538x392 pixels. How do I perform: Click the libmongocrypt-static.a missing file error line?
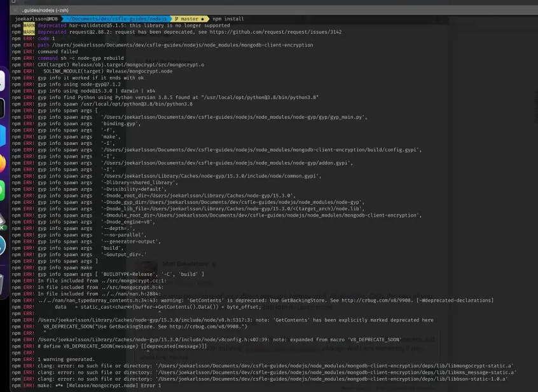tap(254, 365)
